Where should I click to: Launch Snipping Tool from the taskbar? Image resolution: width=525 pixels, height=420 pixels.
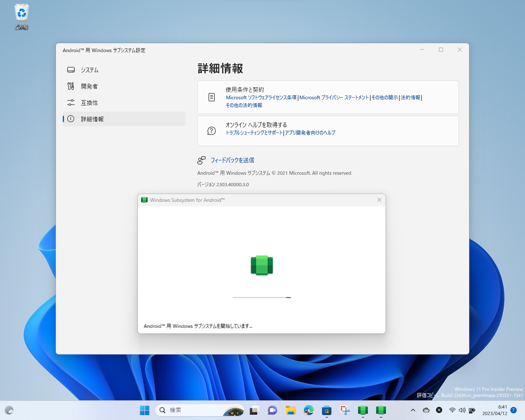[x=345, y=410]
